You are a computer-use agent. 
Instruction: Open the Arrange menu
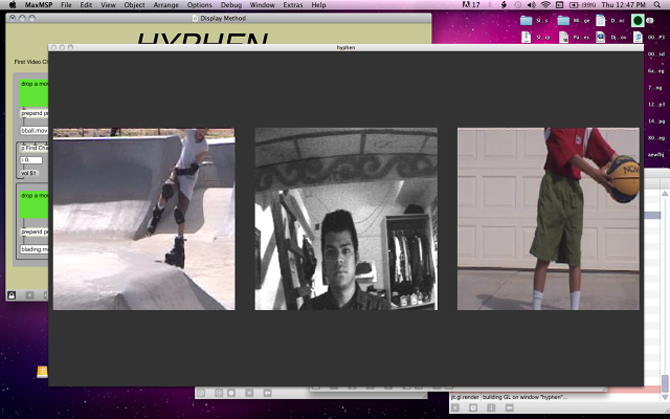166,5
